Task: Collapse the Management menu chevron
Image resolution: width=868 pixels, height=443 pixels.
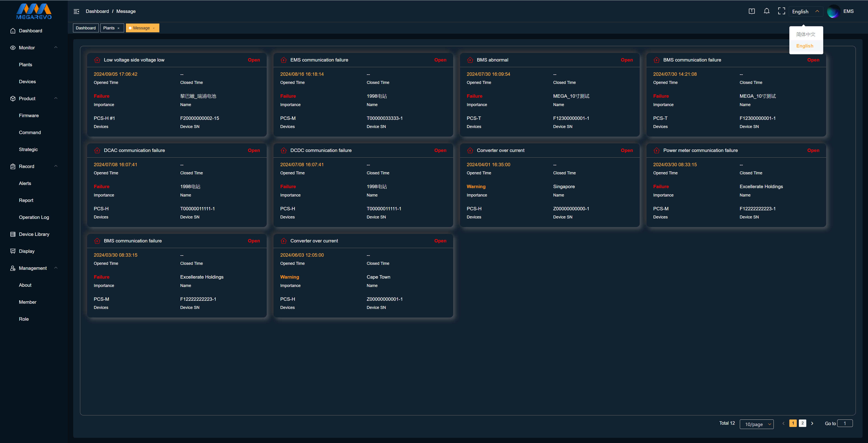Action: pyautogui.click(x=56, y=268)
